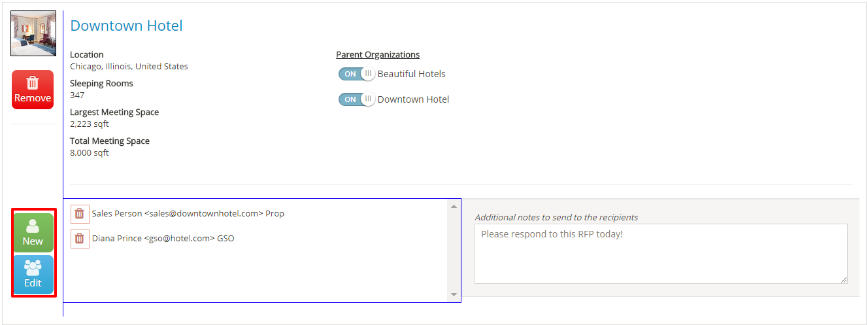
Task: Click the recipients list scroll down arrow
Action: click(x=454, y=295)
